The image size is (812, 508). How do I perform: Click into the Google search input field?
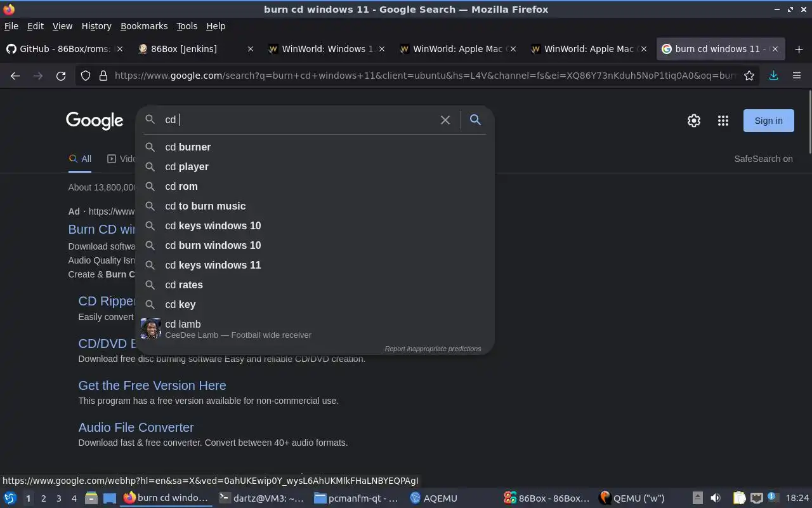point(298,119)
